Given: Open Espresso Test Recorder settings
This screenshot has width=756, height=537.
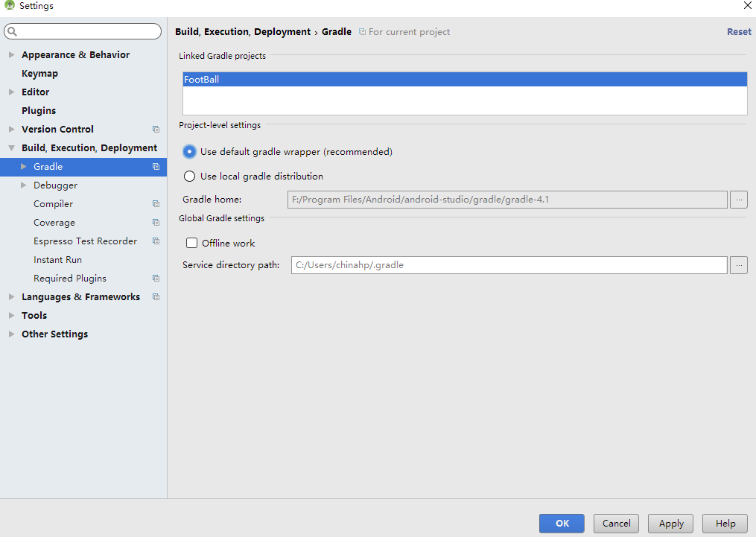Looking at the screenshot, I should point(86,241).
